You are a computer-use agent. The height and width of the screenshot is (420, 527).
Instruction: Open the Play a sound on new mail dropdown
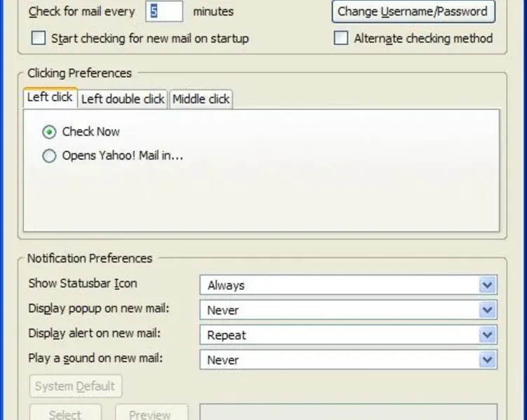click(348, 360)
